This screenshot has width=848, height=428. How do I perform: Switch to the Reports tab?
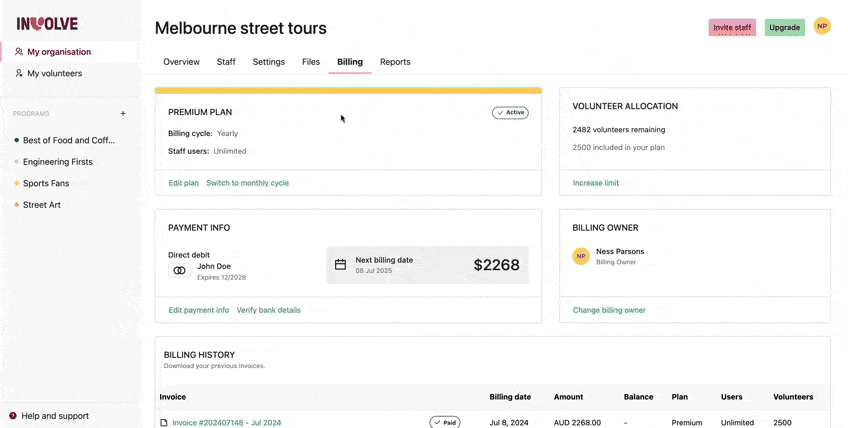coord(395,62)
